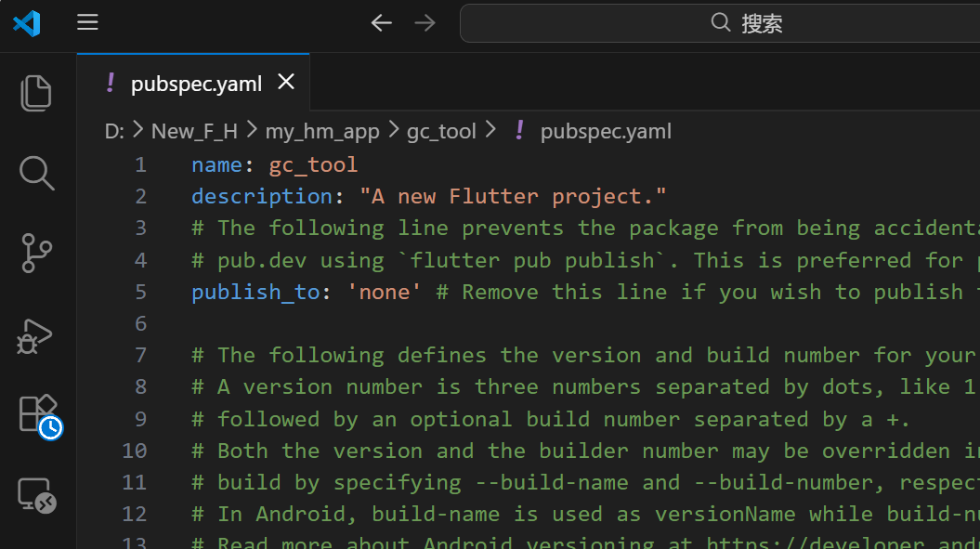The image size is (980, 549).
Task: Open the Remote Explorer view
Action: pos(35,495)
